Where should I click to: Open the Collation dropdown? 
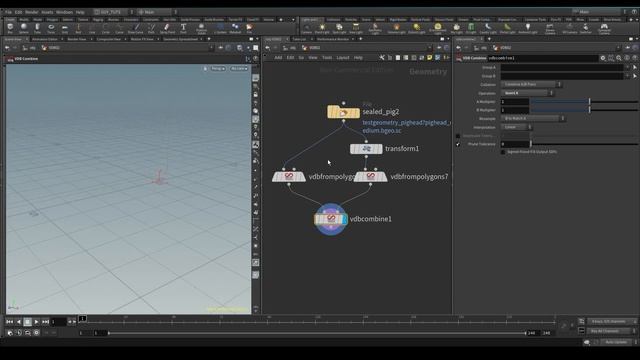531,84
